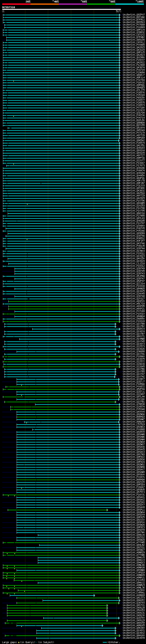Open hit UniRef100_P00869
This screenshot has height=644, width=146.
click(x=134, y=27)
